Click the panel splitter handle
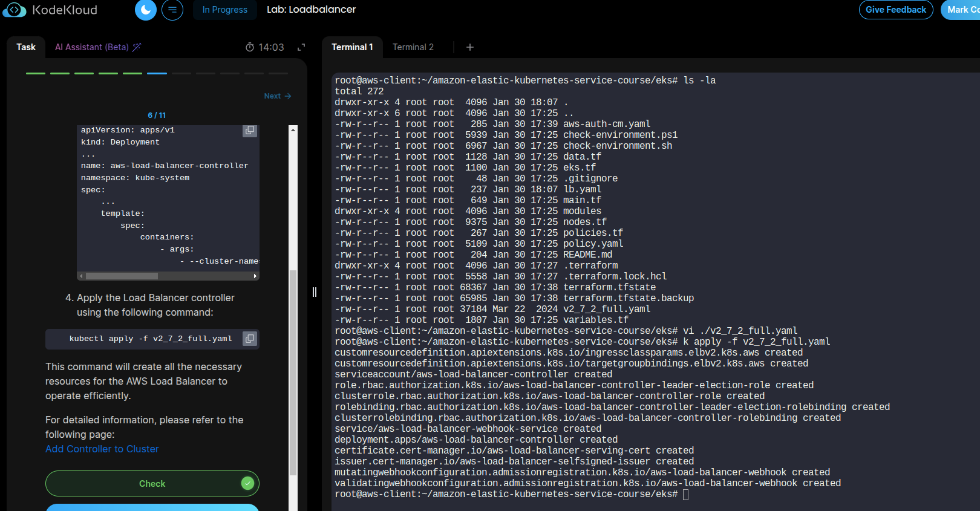 [315, 292]
